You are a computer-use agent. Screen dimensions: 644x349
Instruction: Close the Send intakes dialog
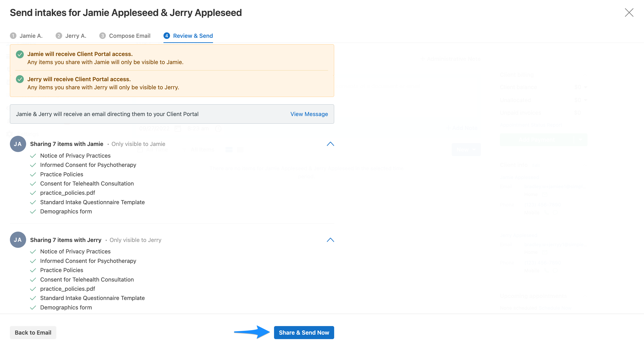click(x=629, y=13)
